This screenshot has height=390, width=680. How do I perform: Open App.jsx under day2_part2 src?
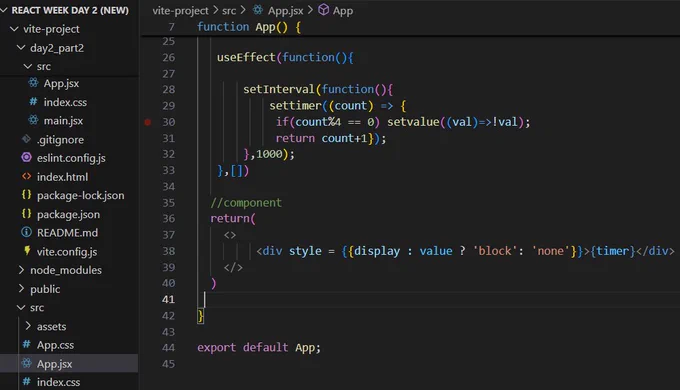(x=61, y=83)
